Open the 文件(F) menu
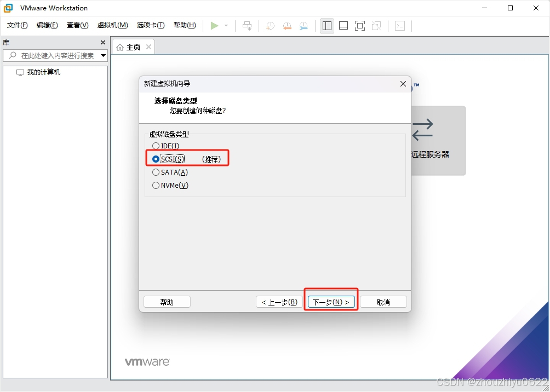The width and height of the screenshot is (550, 392). (17, 25)
